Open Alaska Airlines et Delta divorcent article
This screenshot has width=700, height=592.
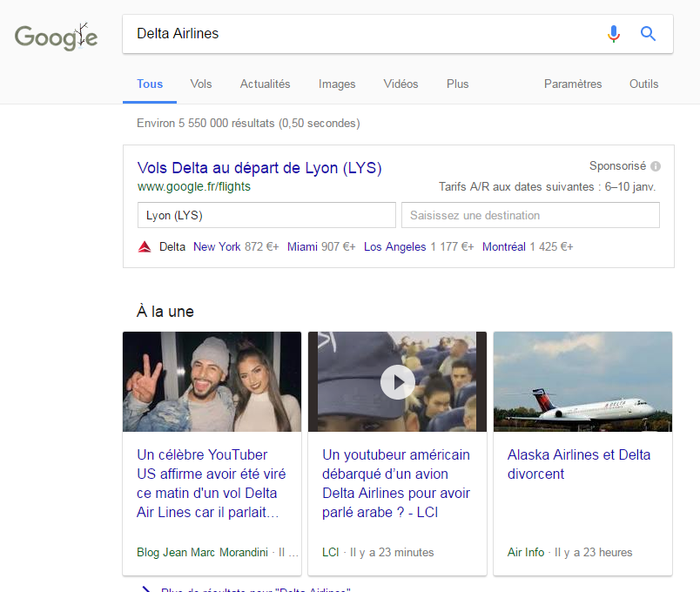578,464
